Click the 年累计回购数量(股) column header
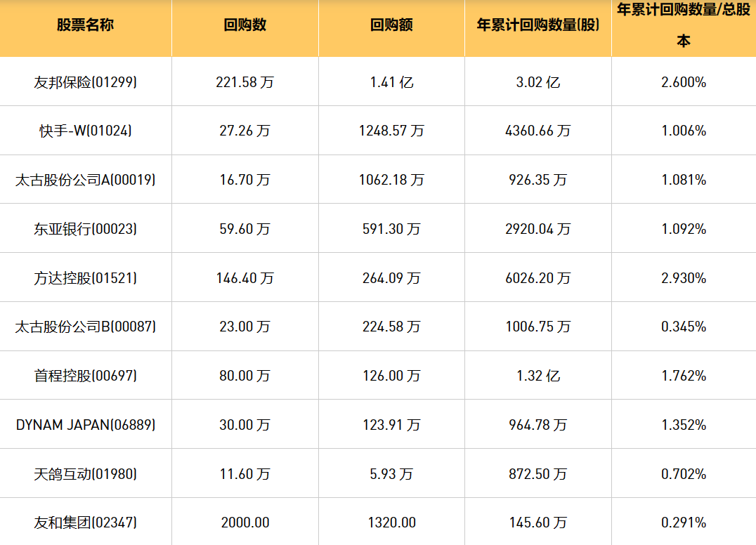This screenshot has height=545, width=756. (x=537, y=25)
